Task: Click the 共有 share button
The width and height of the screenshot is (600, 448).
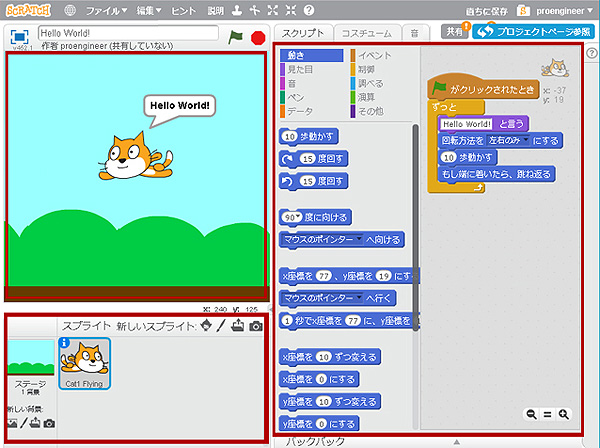Action: click(455, 31)
